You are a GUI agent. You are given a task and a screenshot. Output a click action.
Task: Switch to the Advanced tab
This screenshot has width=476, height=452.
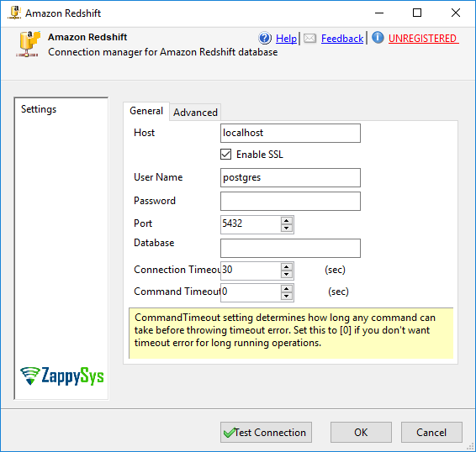click(x=195, y=113)
